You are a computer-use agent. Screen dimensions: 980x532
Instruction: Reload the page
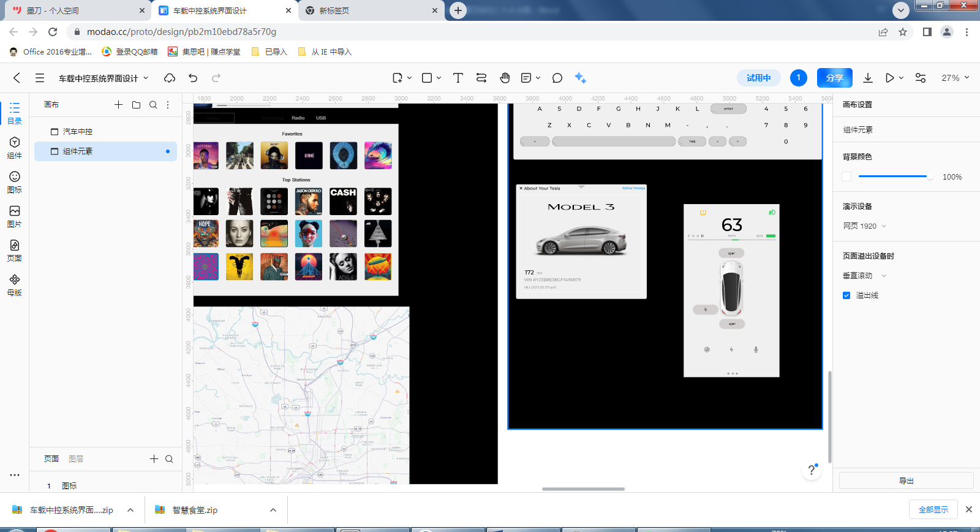point(53,32)
